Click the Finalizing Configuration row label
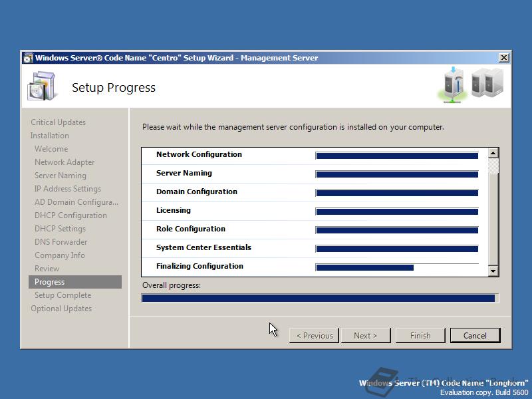This screenshot has width=532, height=399. pos(200,267)
